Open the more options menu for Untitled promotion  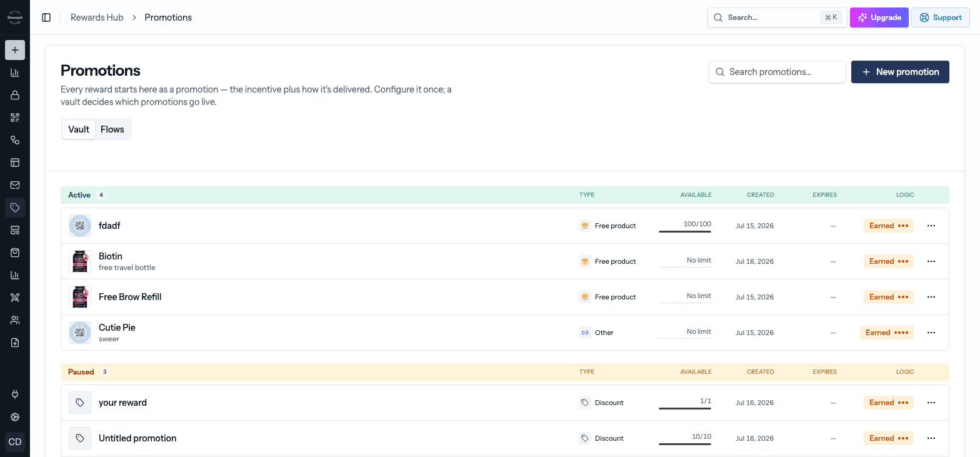[931, 438]
